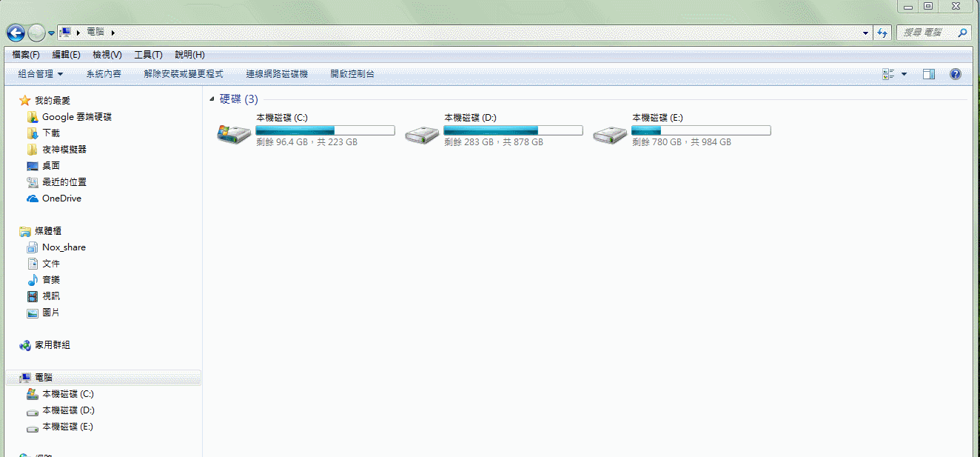Open the address bar history dropdown

[866, 33]
